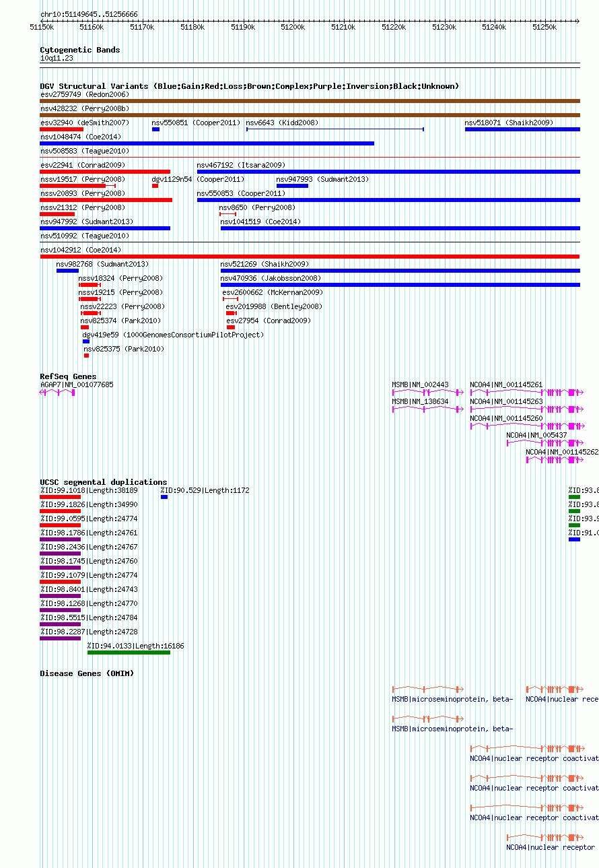Select nsv8650 (Perry2008) variant label
This screenshot has width=599, height=868.
coord(257,207)
